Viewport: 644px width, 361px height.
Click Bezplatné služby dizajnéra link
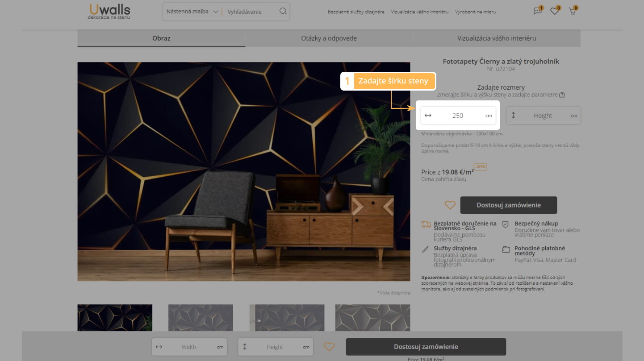356,12
